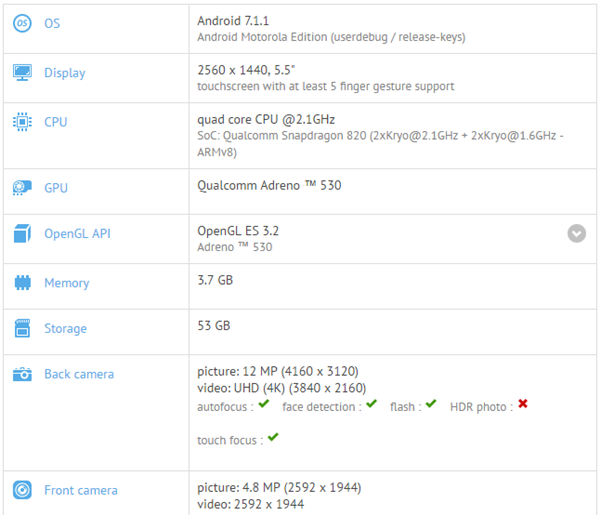600x515 pixels.
Task: Click the face detection green checkmark
Action: point(371,404)
